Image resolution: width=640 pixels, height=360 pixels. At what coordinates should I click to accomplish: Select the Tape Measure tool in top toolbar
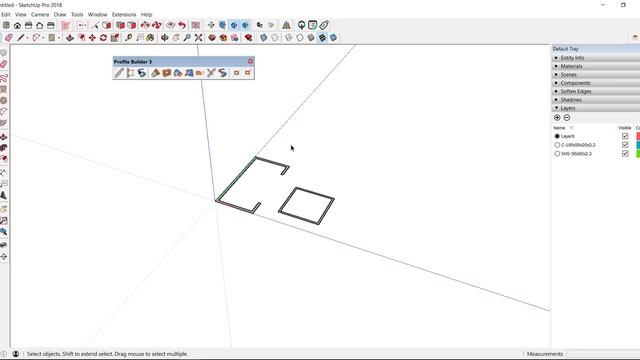pyautogui.click(x=128, y=38)
